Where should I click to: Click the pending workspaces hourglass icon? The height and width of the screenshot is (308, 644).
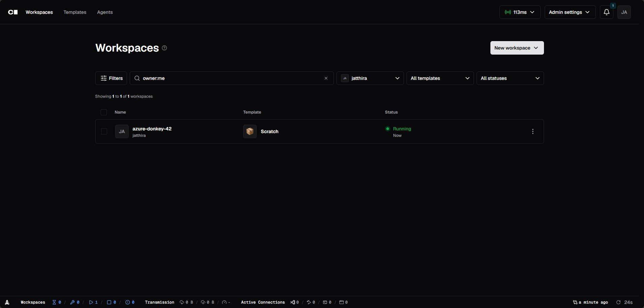click(x=54, y=302)
